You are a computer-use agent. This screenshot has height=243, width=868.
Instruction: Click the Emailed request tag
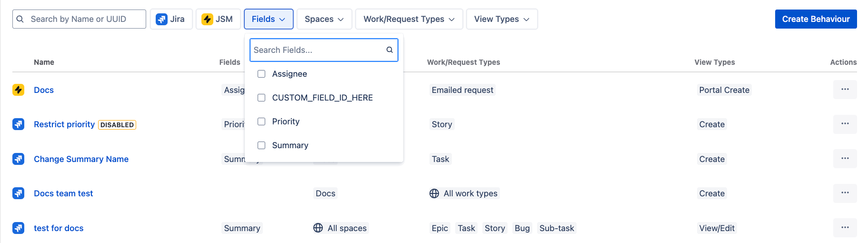pyautogui.click(x=462, y=90)
